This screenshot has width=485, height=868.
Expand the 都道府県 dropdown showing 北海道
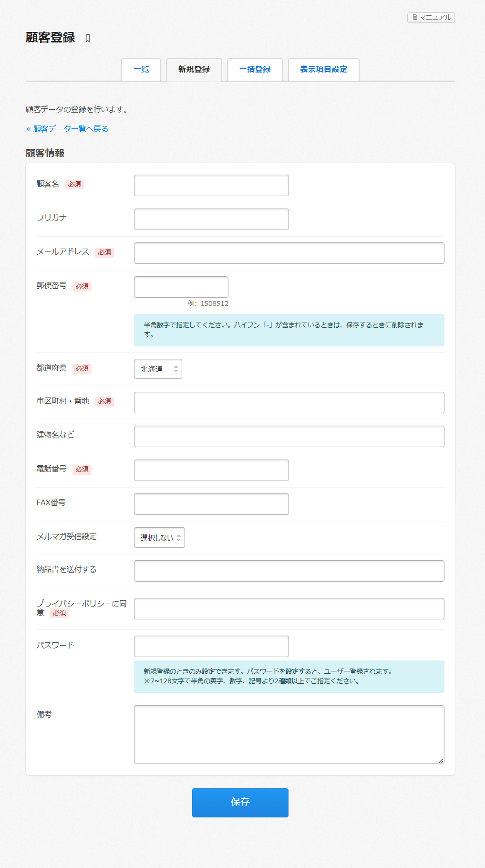[158, 369]
